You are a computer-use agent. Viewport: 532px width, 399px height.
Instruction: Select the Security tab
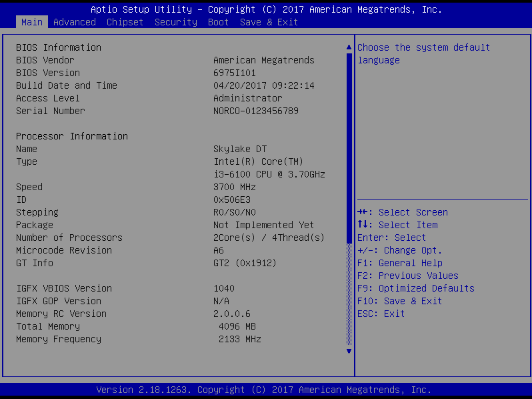[175, 22]
